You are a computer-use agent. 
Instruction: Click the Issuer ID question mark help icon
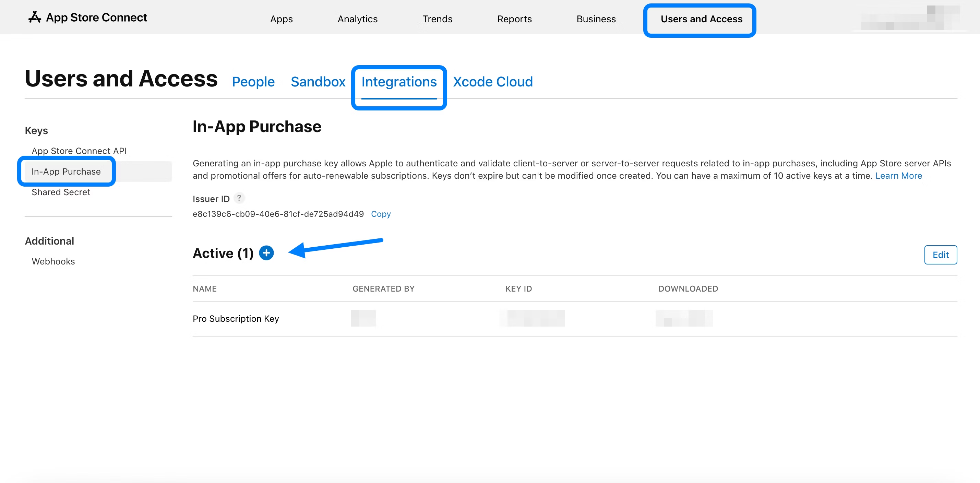tap(239, 198)
